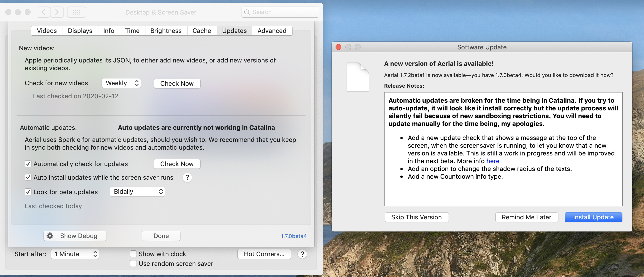Click the 1.7.0beta4 version label
Screen dimensions: 644x277
tap(293, 236)
